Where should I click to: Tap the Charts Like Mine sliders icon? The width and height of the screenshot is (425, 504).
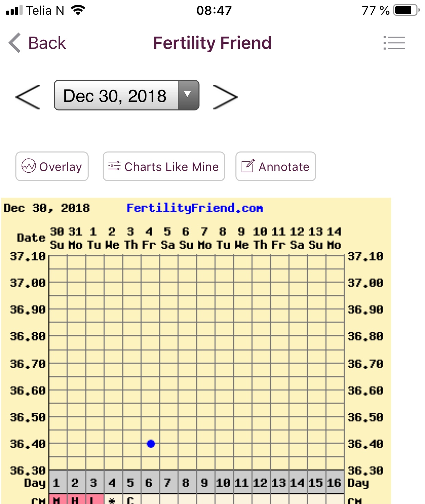(114, 166)
